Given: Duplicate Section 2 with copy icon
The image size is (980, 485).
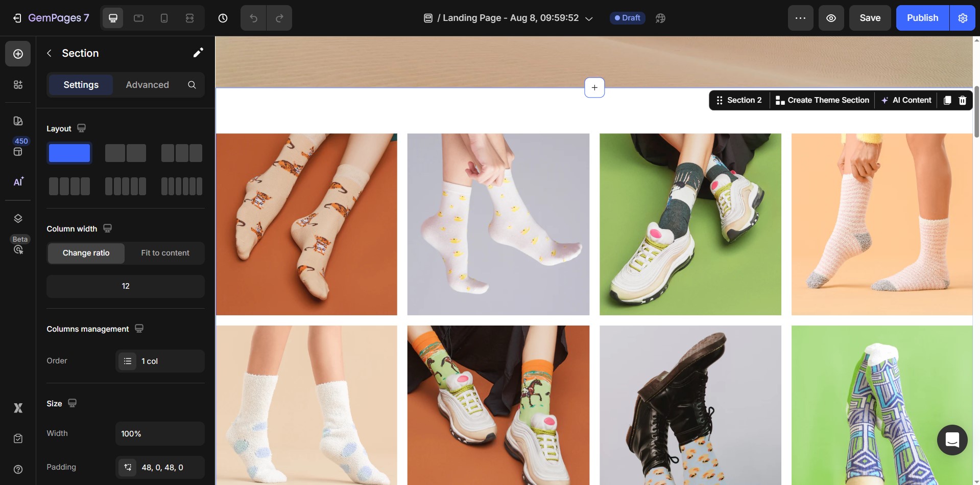Looking at the screenshot, I should [947, 100].
